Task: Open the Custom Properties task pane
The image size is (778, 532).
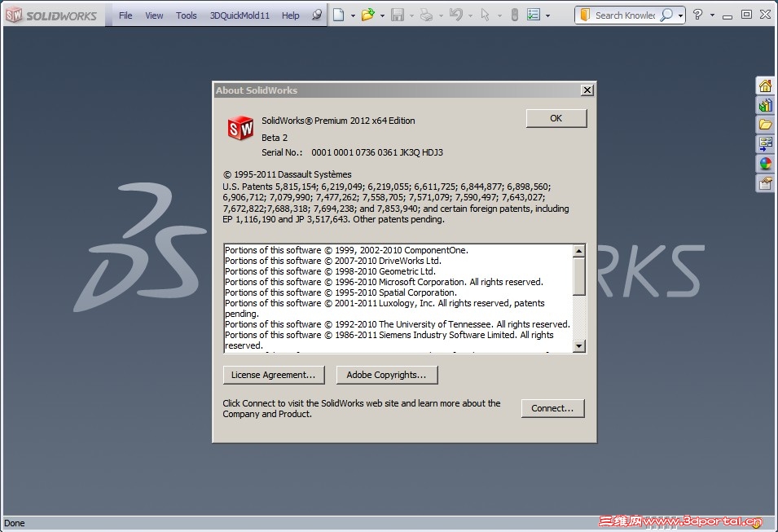Action: pyautogui.click(x=765, y=182)
